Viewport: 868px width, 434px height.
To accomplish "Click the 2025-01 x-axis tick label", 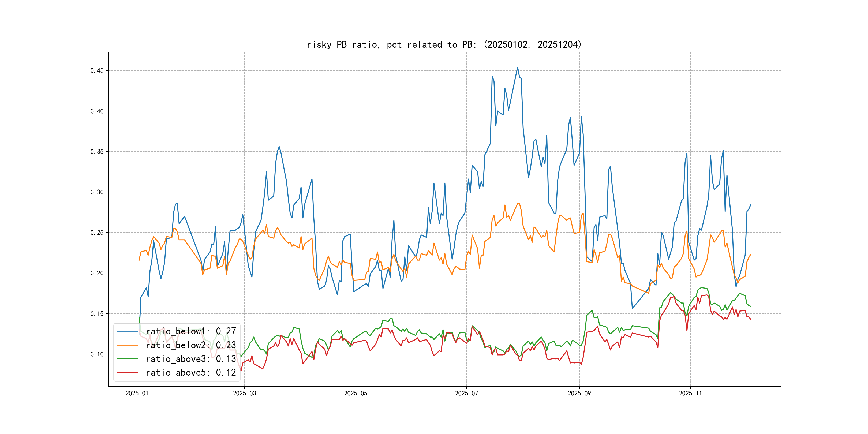I will click(x=137, y=393).
